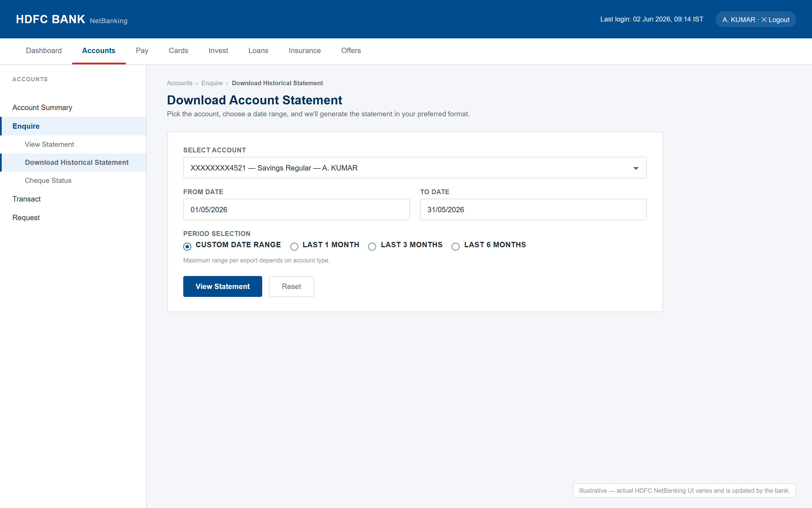This screenshot has width=812, height=508.
Task: Open the Insurance tab
Action: pos(305,51)
